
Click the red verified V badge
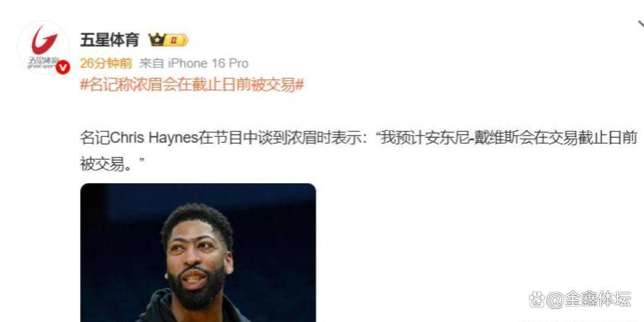pyautogui.click(x=63, y=67)
